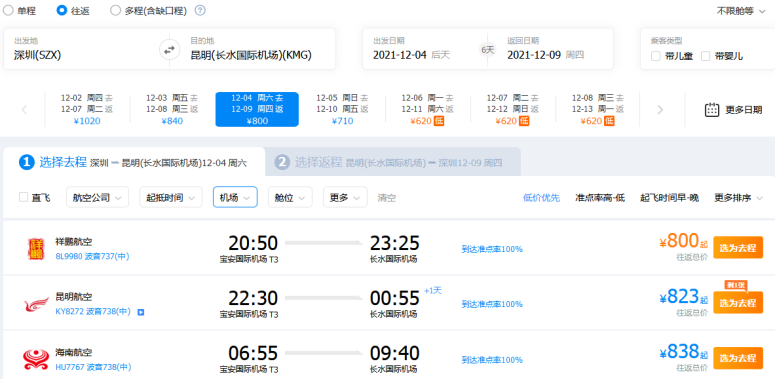Open flight 8L9980 波音737 details
The image size is (777, 379).
(93, 257)
